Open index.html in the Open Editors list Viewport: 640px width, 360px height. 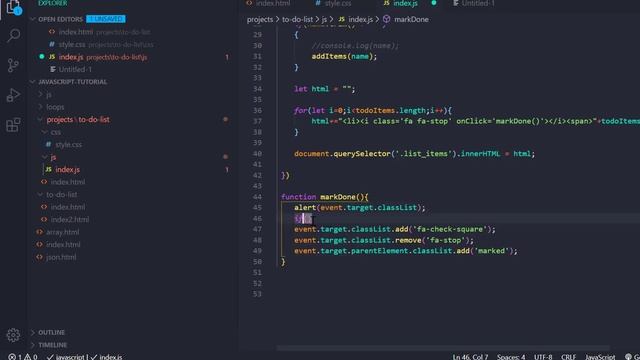(x=76, y=32)
